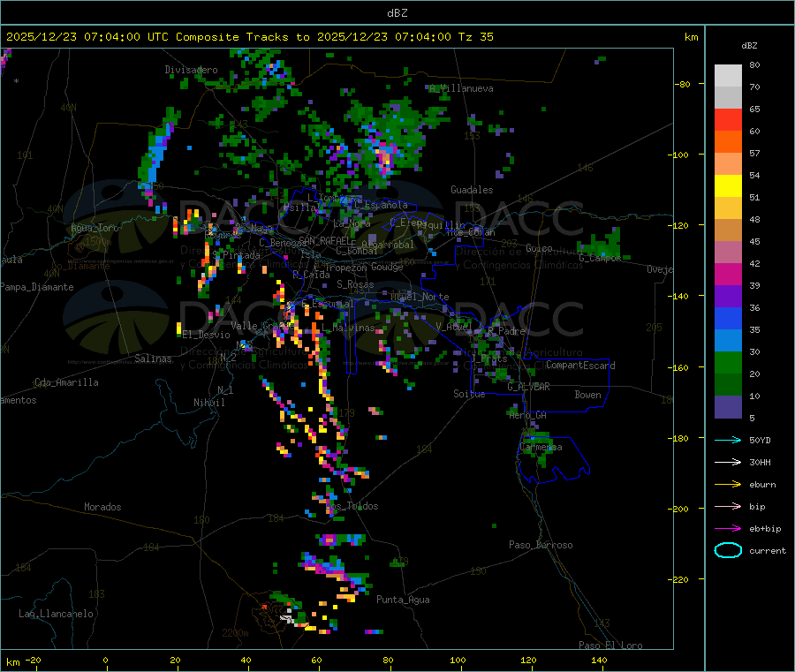
Task: Click the Goudge map label
Action: pos(387,267)
